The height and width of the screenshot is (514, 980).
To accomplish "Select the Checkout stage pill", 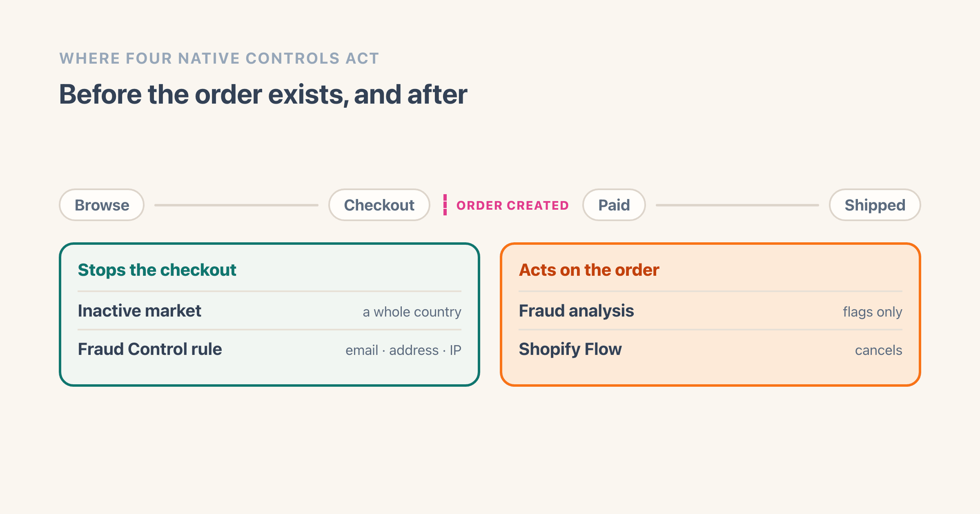I will tap(379, 205).
